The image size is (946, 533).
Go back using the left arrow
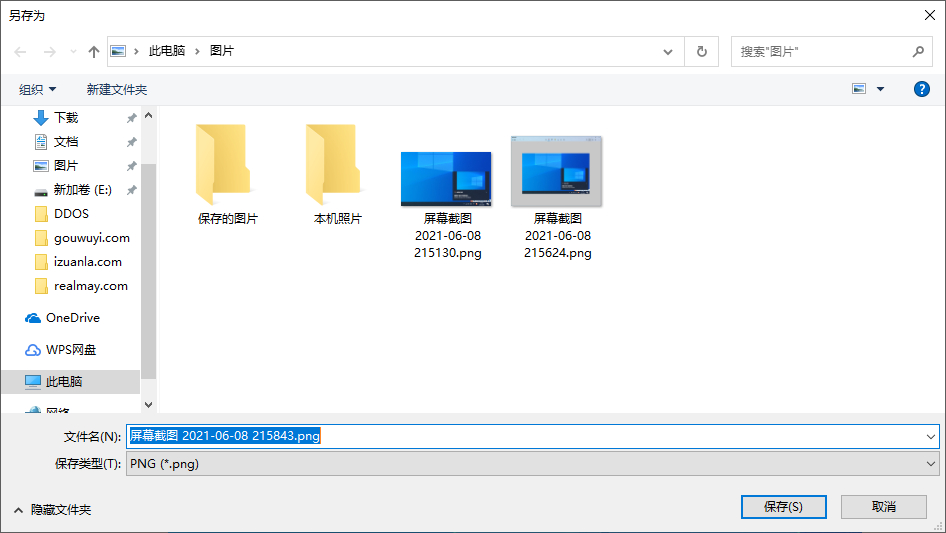(20, 52)
